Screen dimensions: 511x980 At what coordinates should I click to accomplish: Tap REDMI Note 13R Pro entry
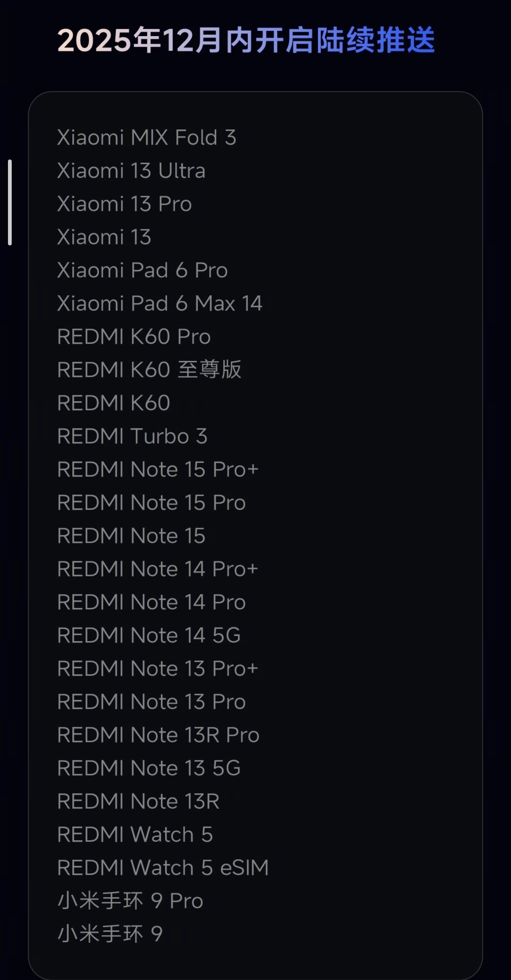click(x=158, y=735)
